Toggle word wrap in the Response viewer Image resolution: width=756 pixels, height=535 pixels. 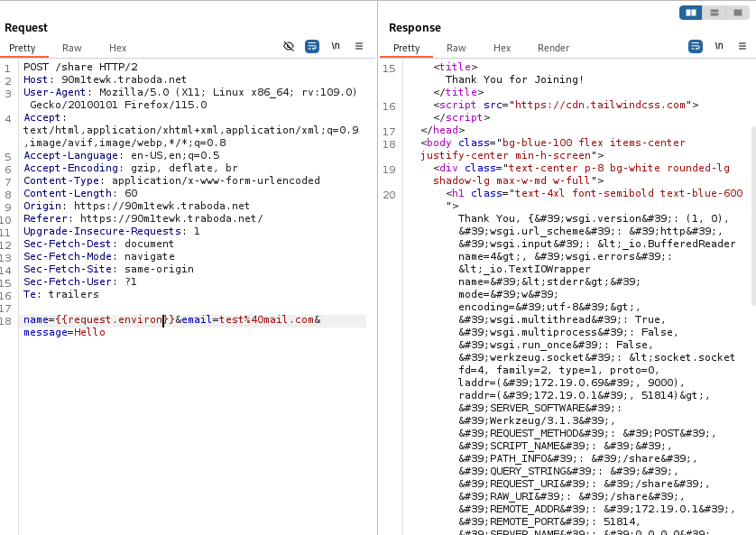[x=696, y=46]
